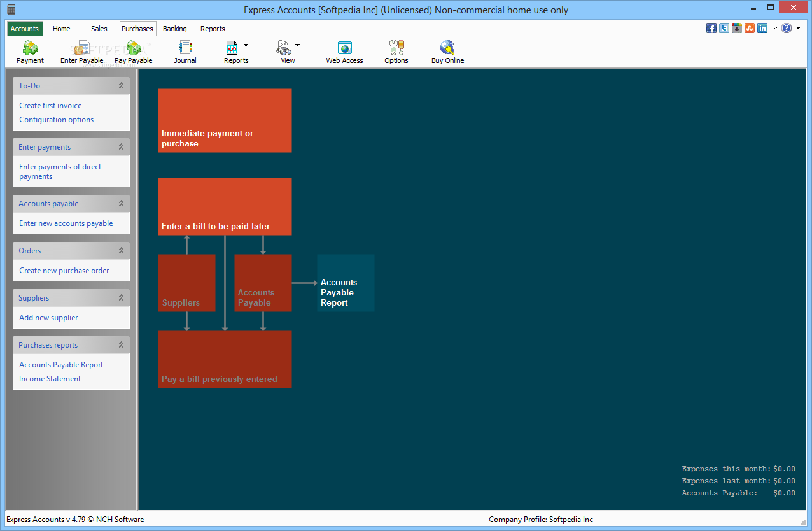Open the Reports toolbar dropdown arrow
Screen dimensions: 812x531
tap(246, 45)
